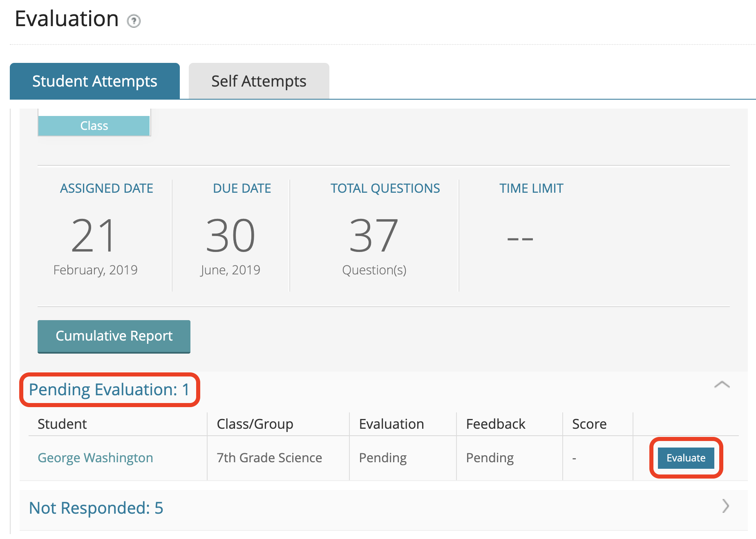The image size is (756, 539).
Task: Click the Evaluation column header
Action: coord(391,424)
